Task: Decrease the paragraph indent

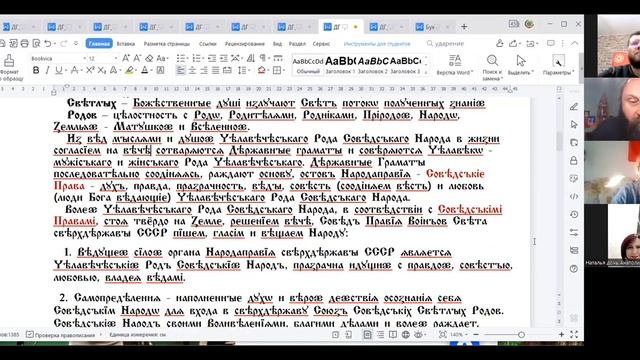Action: (212, 58)
